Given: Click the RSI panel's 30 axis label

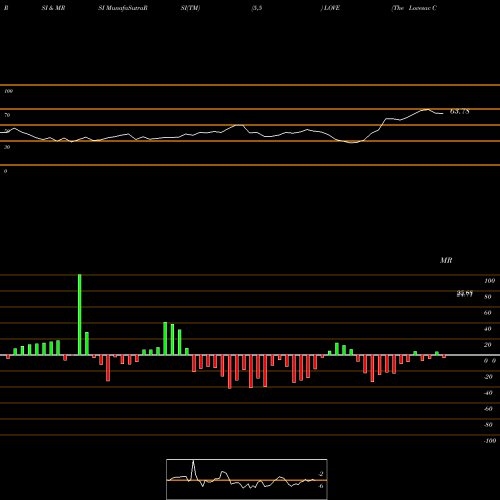Looking at the screenshot, I should (x=7, y=147).
